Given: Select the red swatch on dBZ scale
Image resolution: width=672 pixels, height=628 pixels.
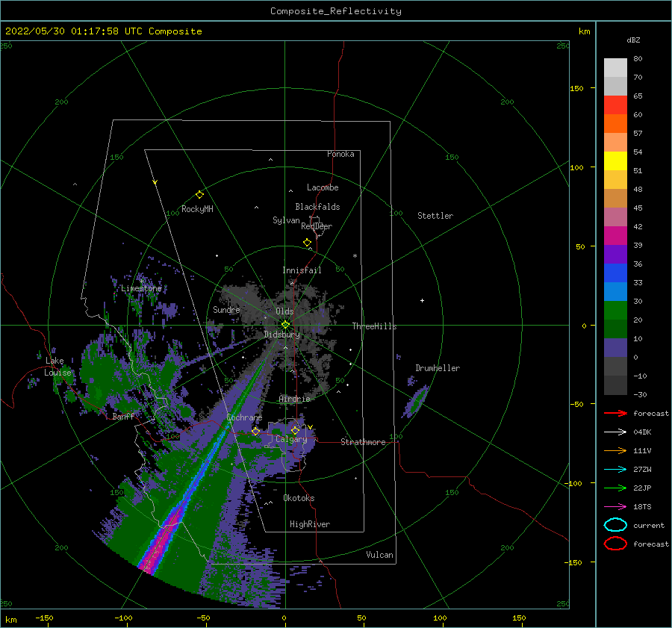Looking at the screenshot, I should [615, 105].
